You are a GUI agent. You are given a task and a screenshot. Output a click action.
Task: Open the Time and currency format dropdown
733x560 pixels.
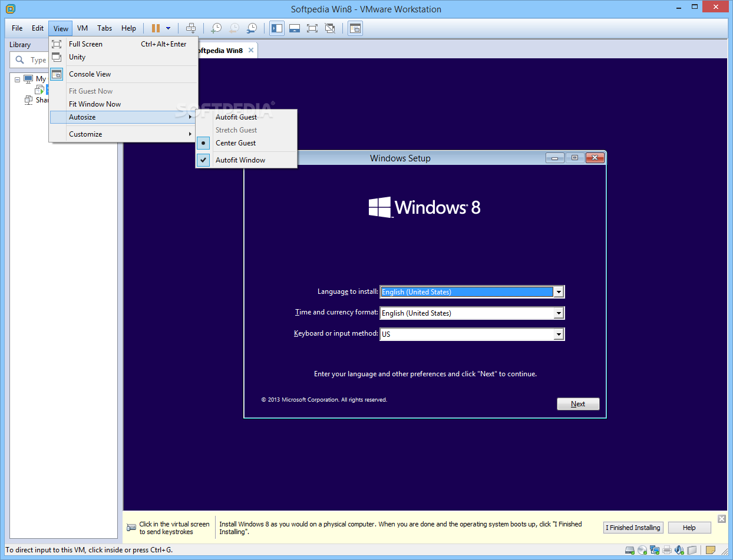(558, 313)
